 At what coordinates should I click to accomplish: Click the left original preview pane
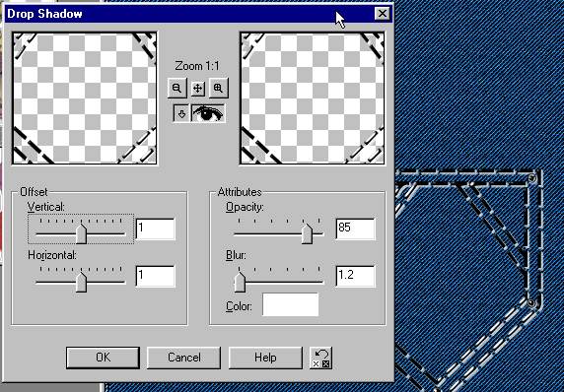click(x=85, y=98)
